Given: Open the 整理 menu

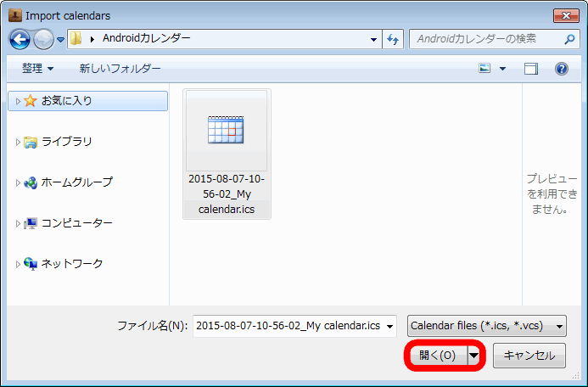Looking at the screenshot, I should point(37,69).
